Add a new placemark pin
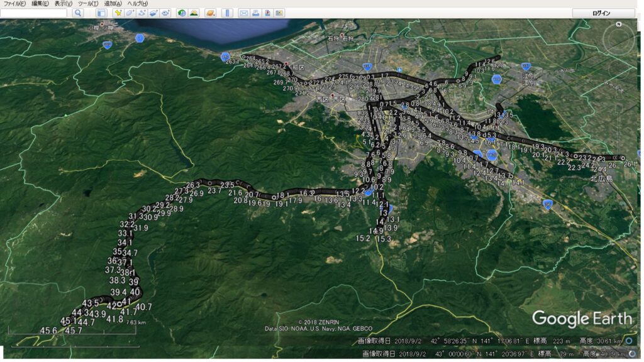This screenshot has width=644, height=362. click(x=118, y=13)
